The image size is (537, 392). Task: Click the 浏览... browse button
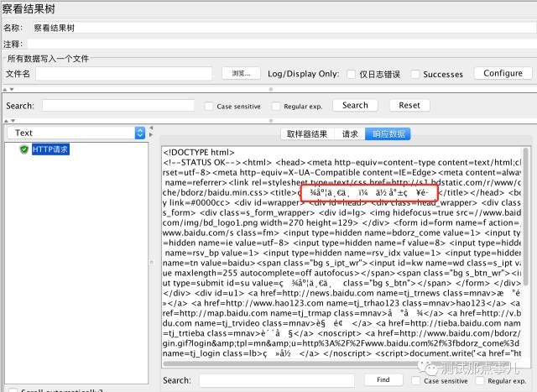click(241, 73)
